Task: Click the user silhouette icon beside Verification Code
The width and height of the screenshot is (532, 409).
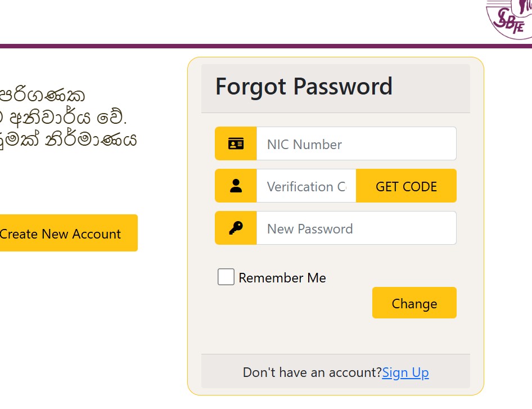Action: tap(236, 186)
